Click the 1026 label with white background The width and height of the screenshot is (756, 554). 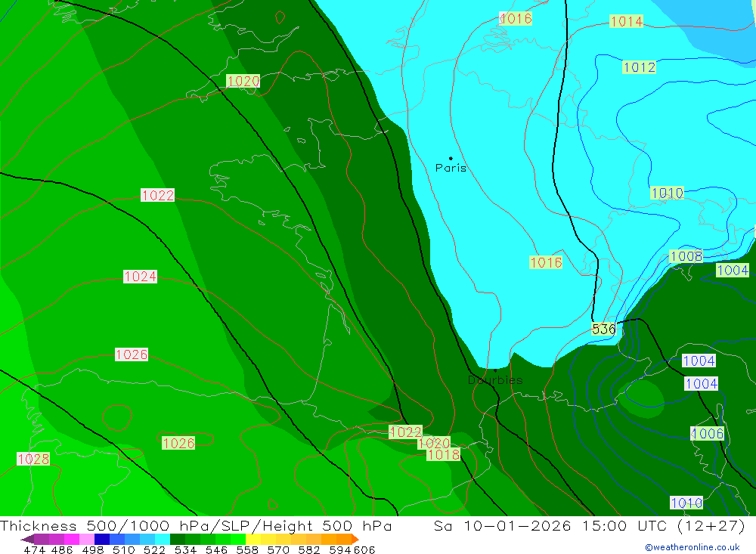[131, 355]
